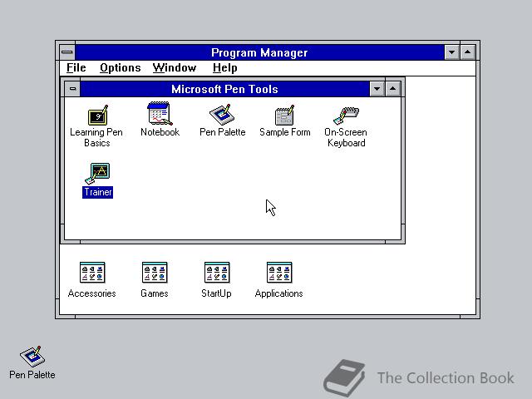The height and width of the screenshot is (399, 532).
Task: Click the Notebook label text
Action: pyautogui.click(x=160, y=132)
